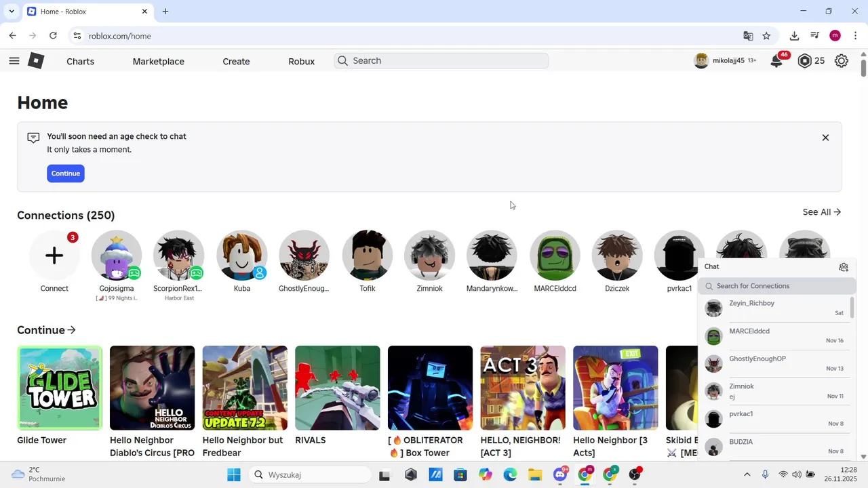Go to Charts

pyautogui.click(x=80, y=61)
